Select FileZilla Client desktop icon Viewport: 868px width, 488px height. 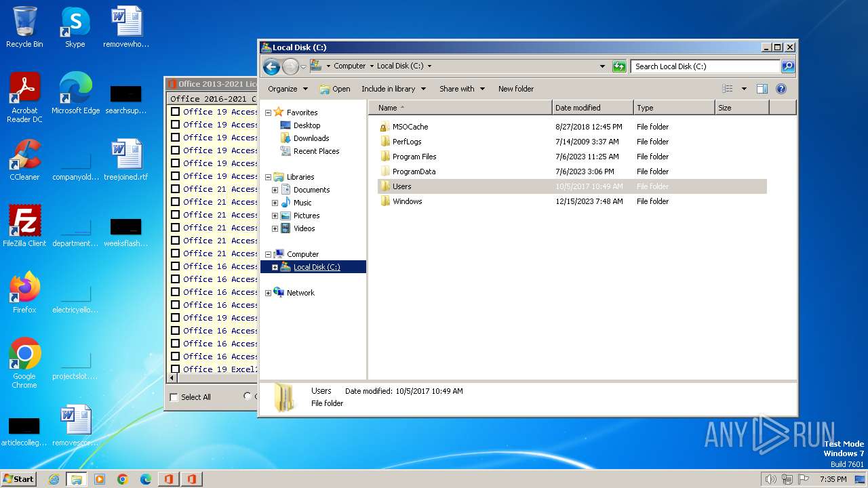tap(24, 226)
